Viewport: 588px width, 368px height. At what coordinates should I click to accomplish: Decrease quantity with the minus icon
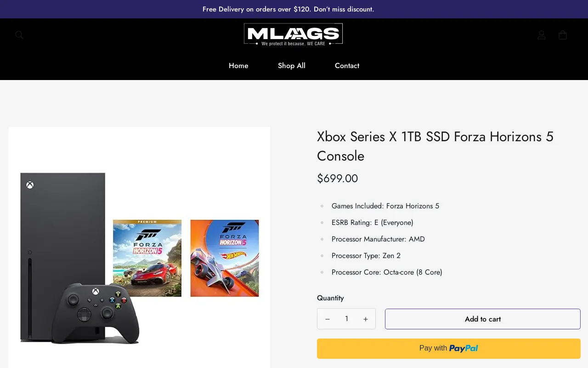[x=328, y=319]
